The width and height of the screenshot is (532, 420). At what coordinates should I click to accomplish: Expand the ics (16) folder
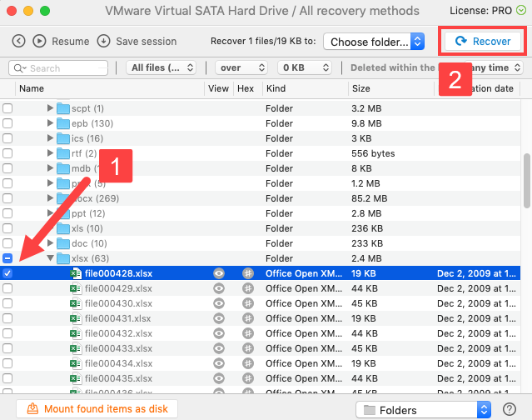pos(50,137)
